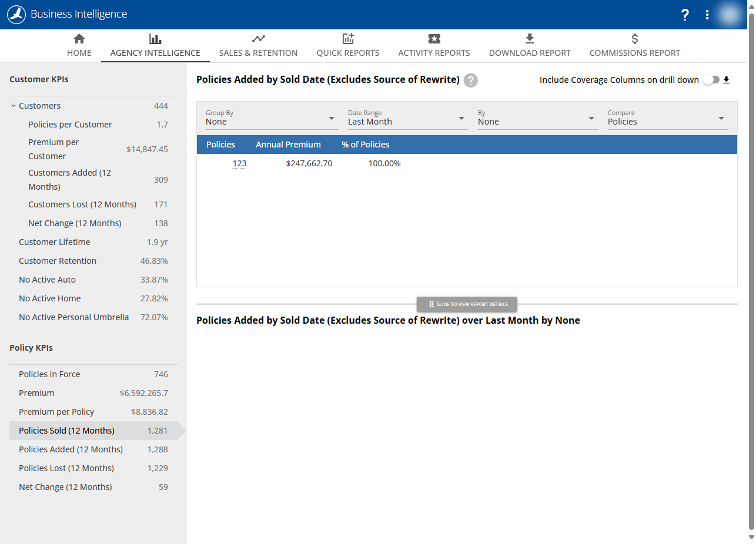Click the Home house icon

tap(79, 39)
